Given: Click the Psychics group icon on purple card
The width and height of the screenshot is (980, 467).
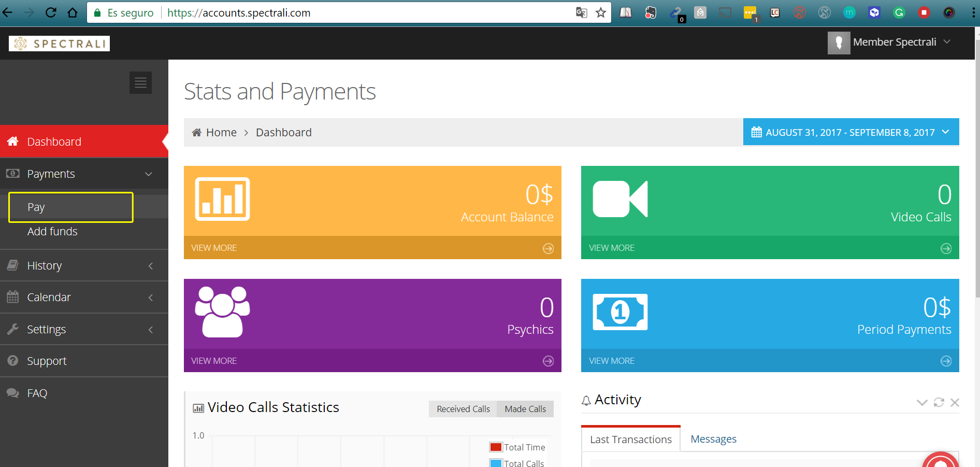Looking at the screenshot, I should coord(222,312).
